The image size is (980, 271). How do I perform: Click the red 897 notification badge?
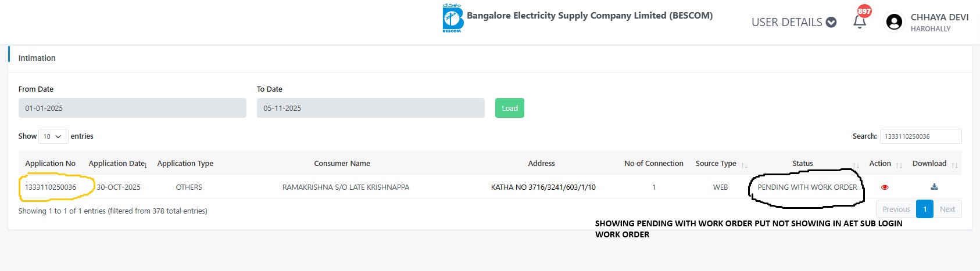pos(864,11)
